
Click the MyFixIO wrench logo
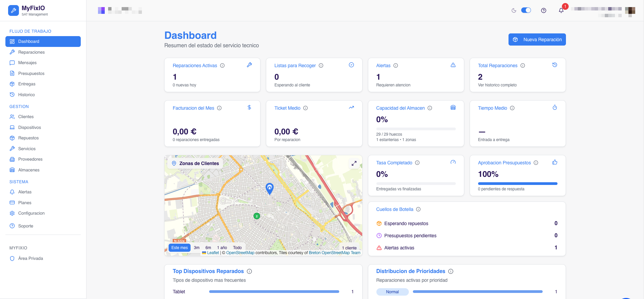click(14, 10)
